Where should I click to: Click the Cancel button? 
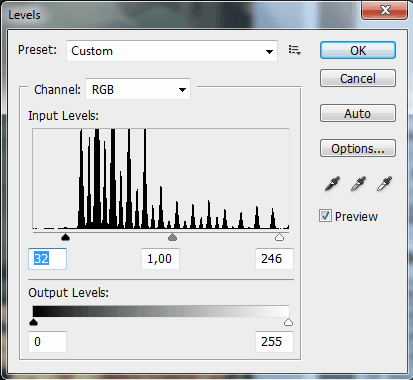coord(358,78)
